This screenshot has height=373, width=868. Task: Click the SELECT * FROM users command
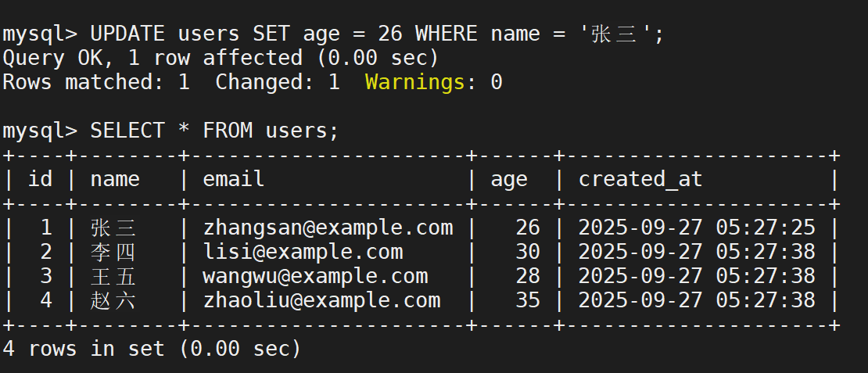click(170, 131)
